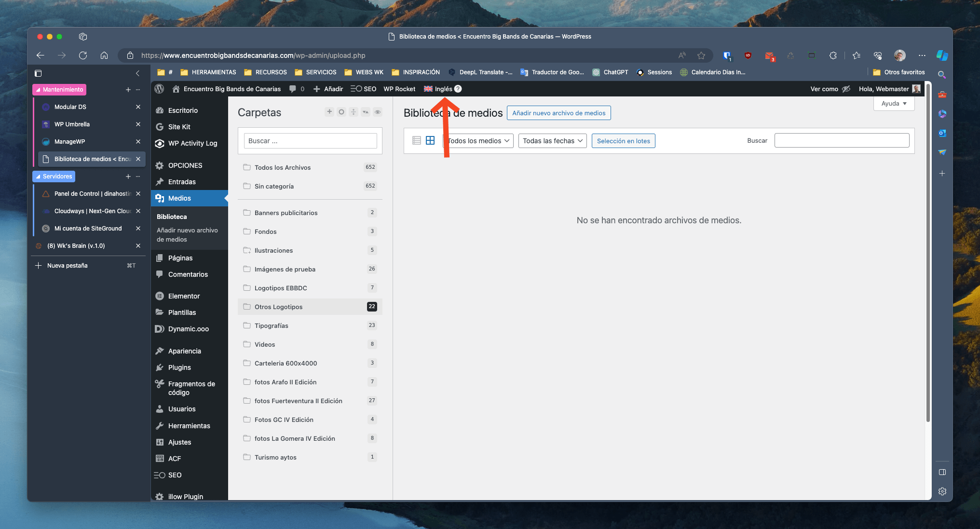
Task: Click the folder search 'Buscar ...' input
Action: [x=310, y=141]
